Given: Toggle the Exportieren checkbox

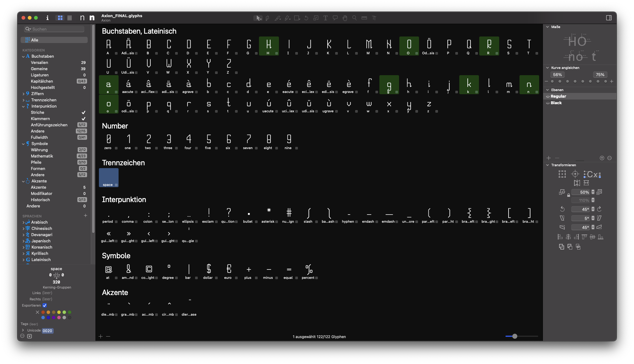Looking at the screenshot, I should 45,305.
